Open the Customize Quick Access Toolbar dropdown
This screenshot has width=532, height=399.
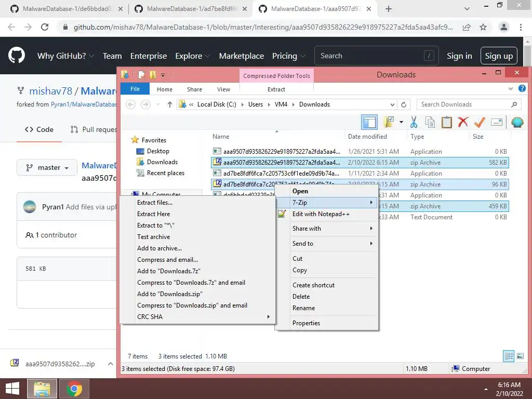(x=163, y=75)
